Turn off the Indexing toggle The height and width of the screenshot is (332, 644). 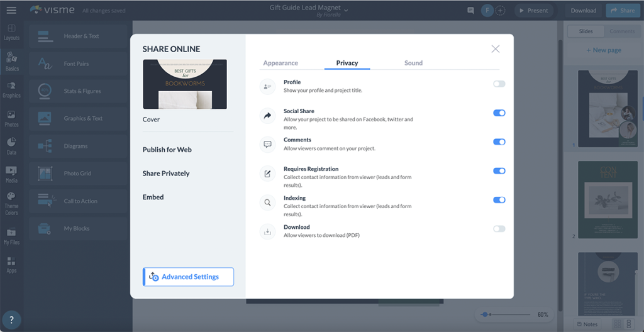499,200
